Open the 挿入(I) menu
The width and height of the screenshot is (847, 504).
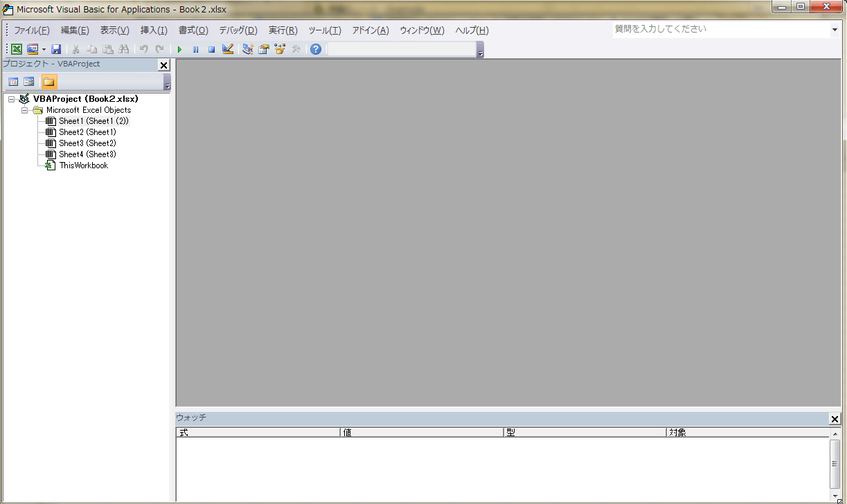pos(154,30)
